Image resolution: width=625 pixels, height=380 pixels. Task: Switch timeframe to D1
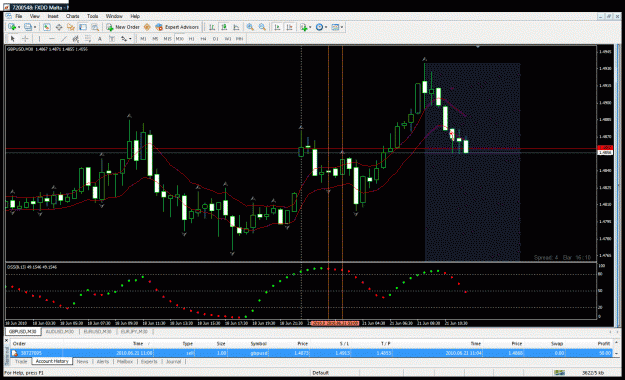click(x=215, y=39)
